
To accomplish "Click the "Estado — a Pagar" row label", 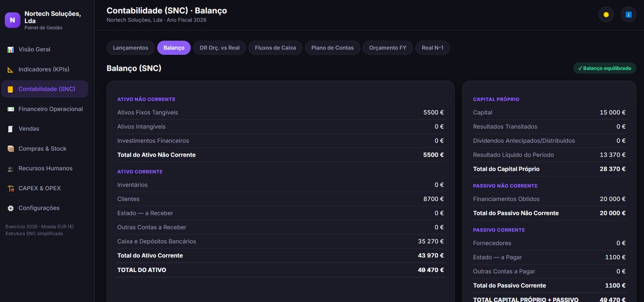I will click(x=498, y=257).
